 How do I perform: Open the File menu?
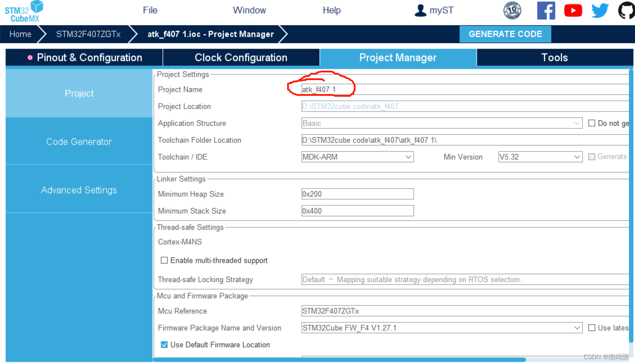(x=150, y=10)
